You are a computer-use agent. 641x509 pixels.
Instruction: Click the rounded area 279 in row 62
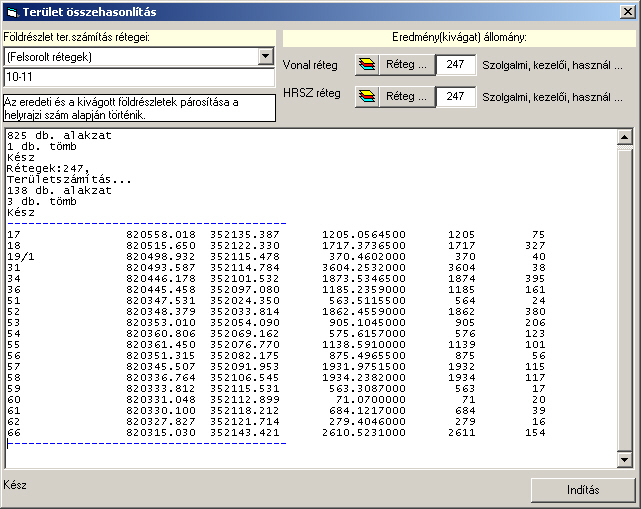465,422
